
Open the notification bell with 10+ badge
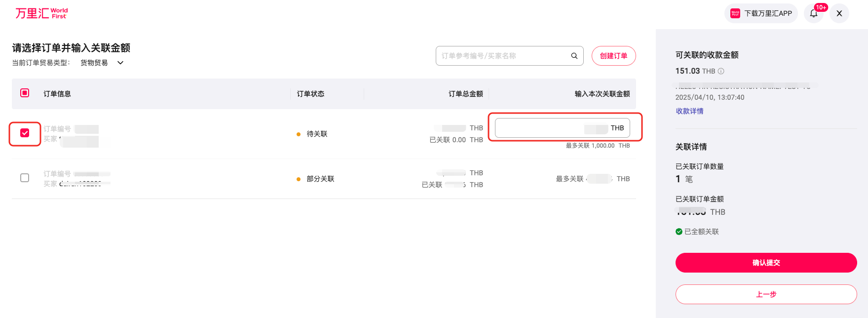814,13
